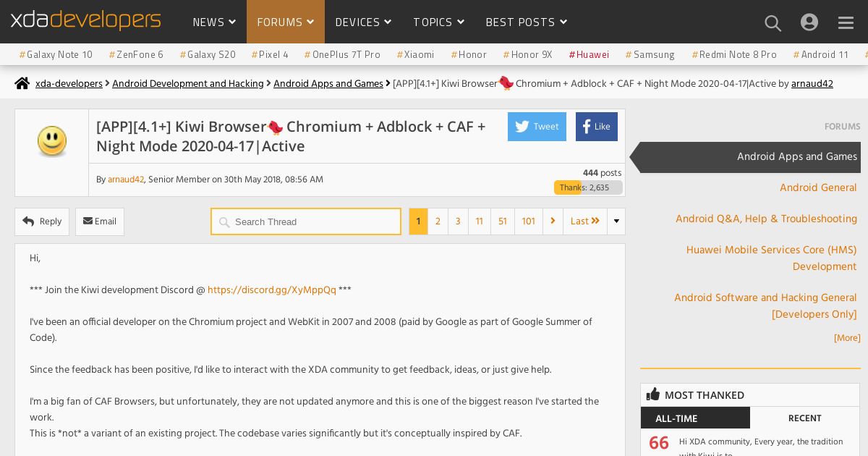Viewport: 868px width, 456px height.
Task: Expand the FORUMS dropdown menu
Action: coord(286,22)
